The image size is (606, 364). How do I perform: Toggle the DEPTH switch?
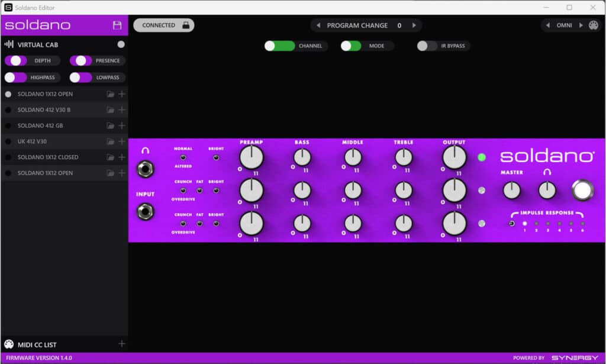click(x=16, y=60)
